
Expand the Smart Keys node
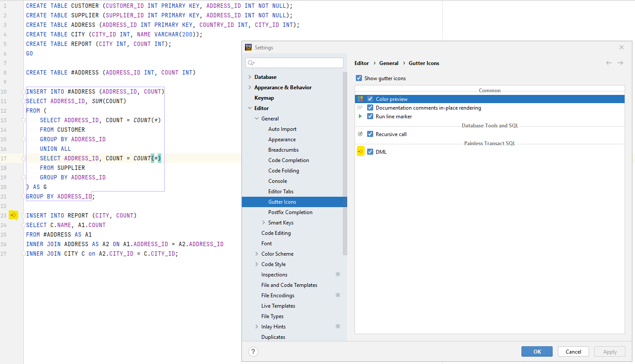tap(264, 222)
